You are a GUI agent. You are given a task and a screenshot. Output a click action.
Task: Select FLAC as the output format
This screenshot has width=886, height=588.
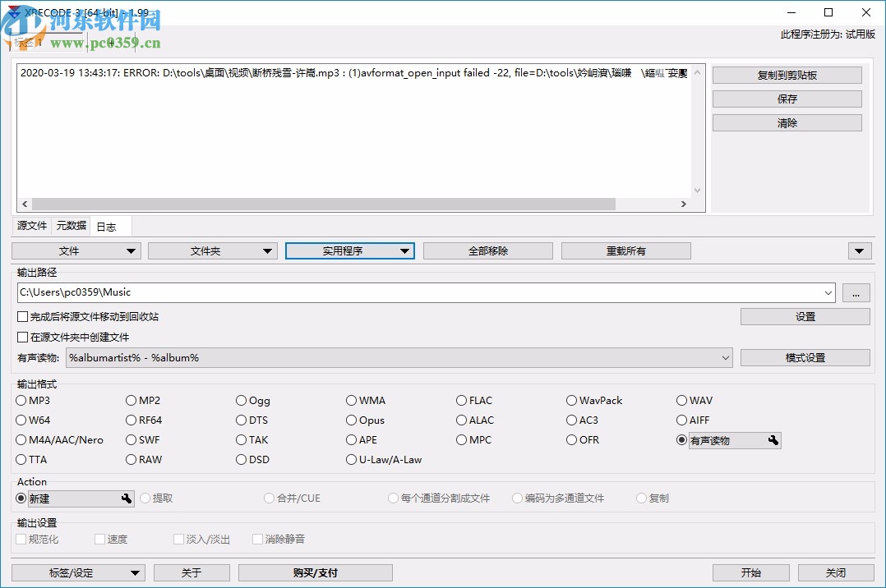point(462,400)
